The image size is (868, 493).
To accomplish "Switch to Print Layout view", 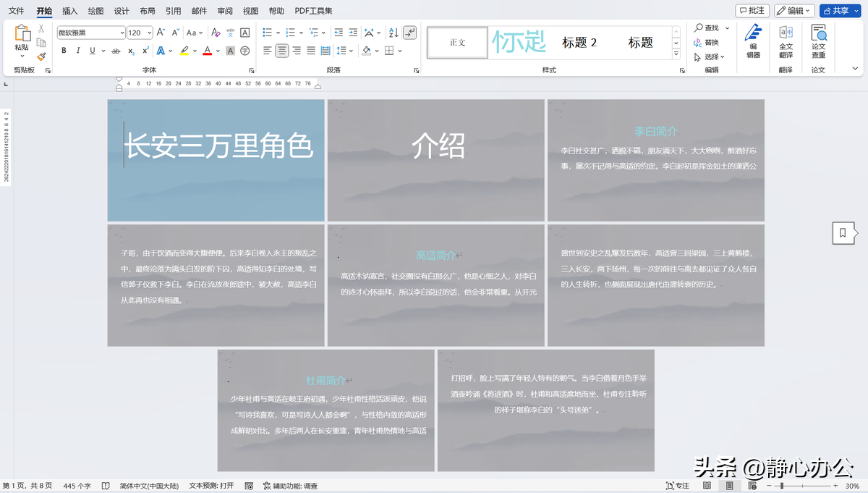I will coord(730,486).
